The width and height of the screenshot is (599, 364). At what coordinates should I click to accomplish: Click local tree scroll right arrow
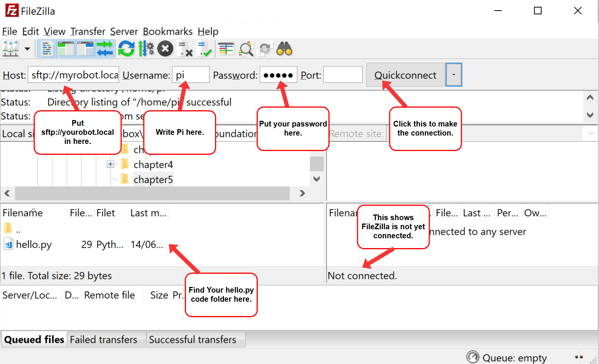tap(302, 193)
